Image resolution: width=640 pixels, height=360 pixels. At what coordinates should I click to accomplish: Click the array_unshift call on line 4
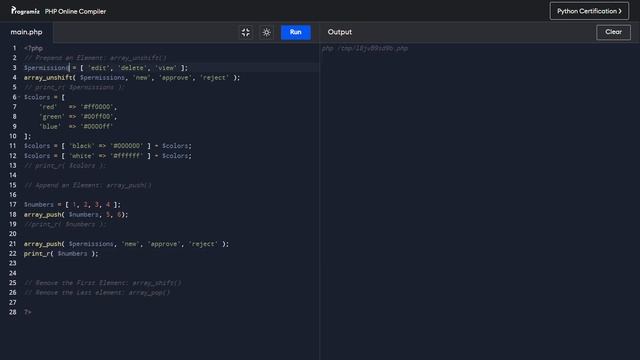(132, 78)
